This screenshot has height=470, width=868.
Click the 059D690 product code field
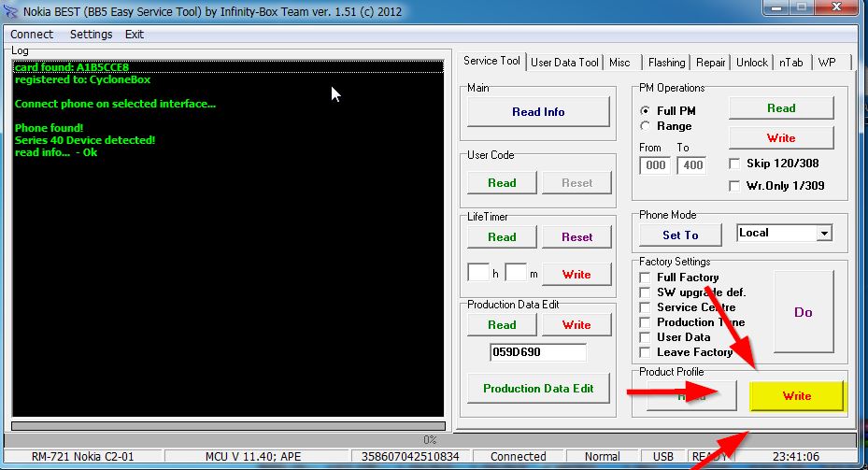537,352
